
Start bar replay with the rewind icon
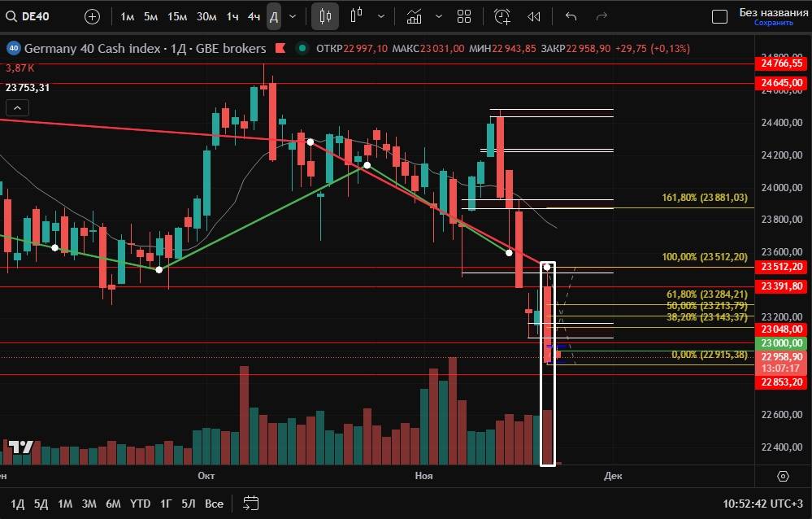pos(534,16)
